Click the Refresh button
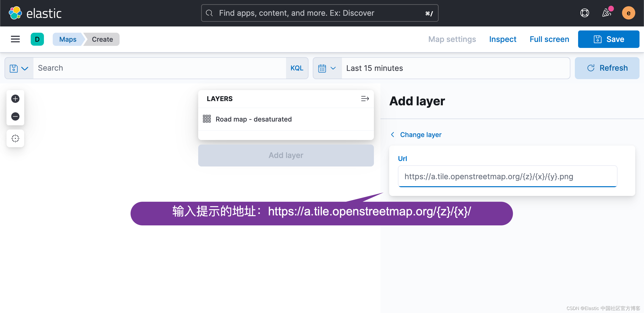Screen dimensions: 644x313 point(607,68)
